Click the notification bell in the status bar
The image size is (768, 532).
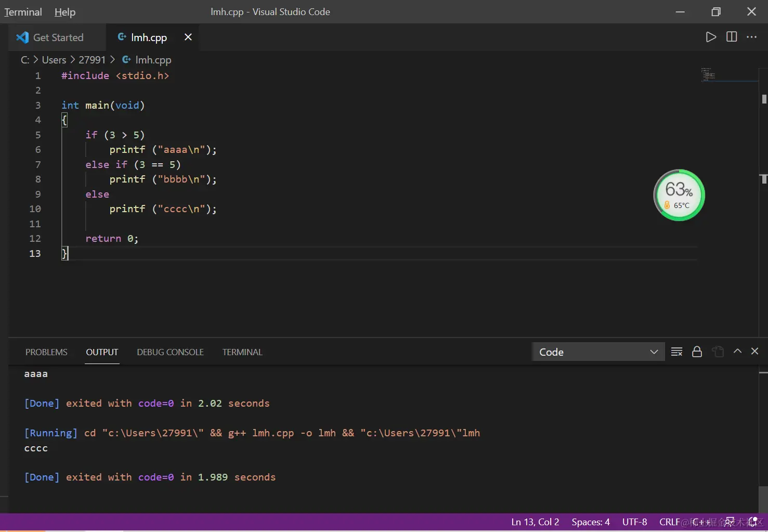(x=752, y=522)
